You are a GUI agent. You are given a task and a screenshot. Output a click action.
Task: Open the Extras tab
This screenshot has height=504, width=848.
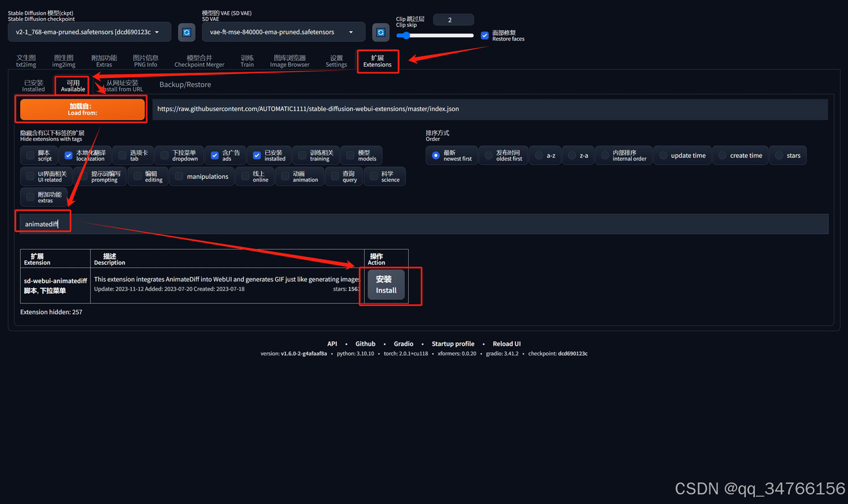[104, 61]
